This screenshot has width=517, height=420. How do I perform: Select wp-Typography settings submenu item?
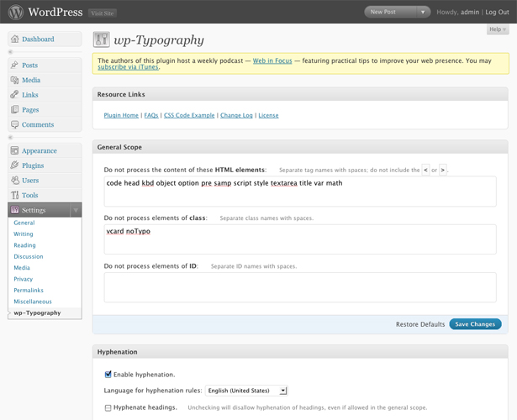[37, 312]
